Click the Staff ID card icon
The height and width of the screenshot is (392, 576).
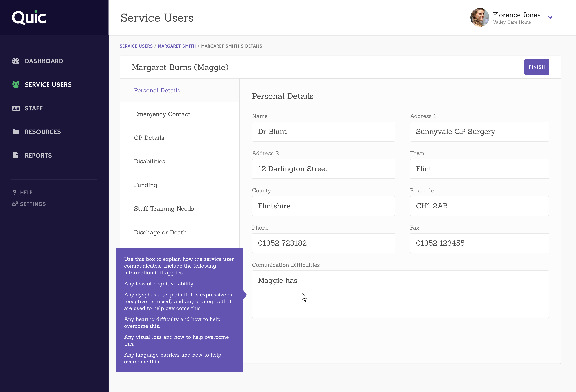click(x=16, y=108)
